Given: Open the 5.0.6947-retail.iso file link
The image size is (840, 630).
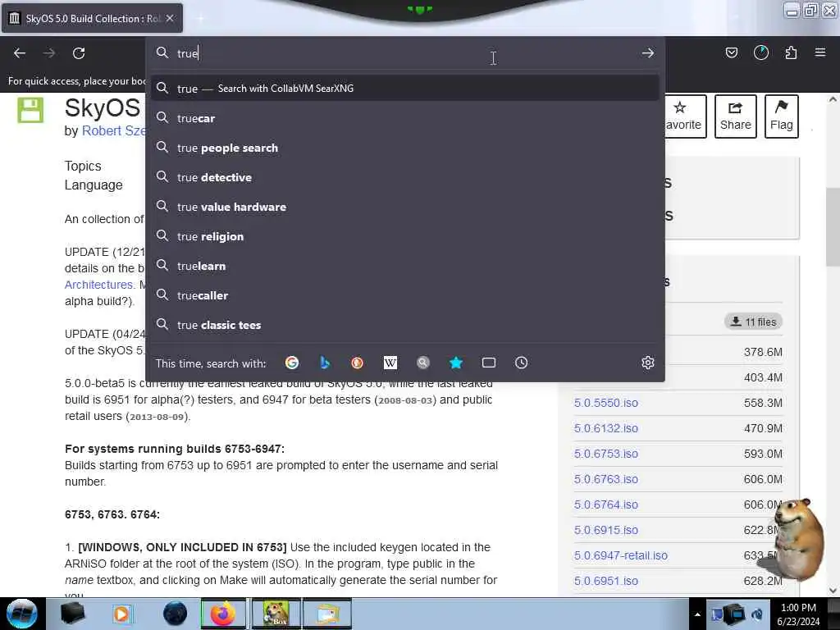Looking at the screenshot, I should coord(621,555).
